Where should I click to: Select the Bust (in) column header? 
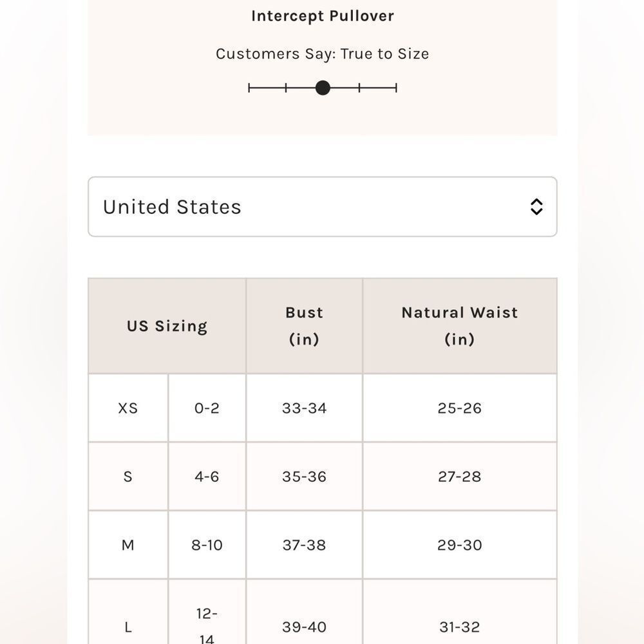coord(305,326)
